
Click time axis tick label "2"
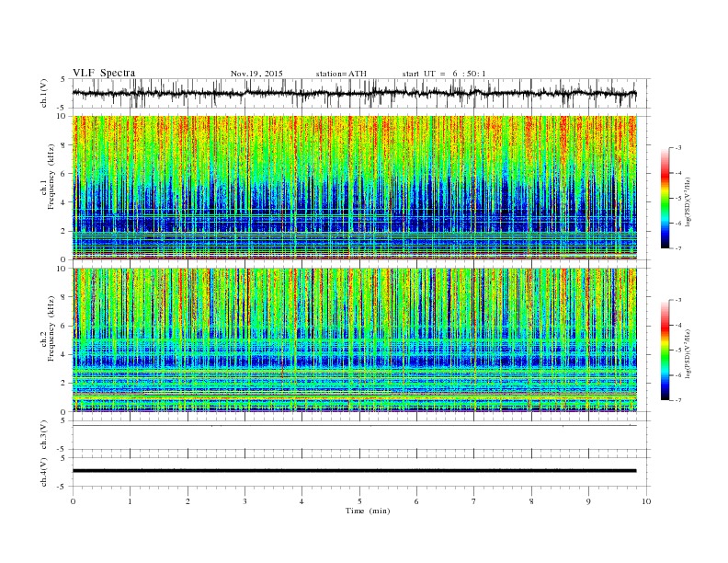[x=188, y=501]
